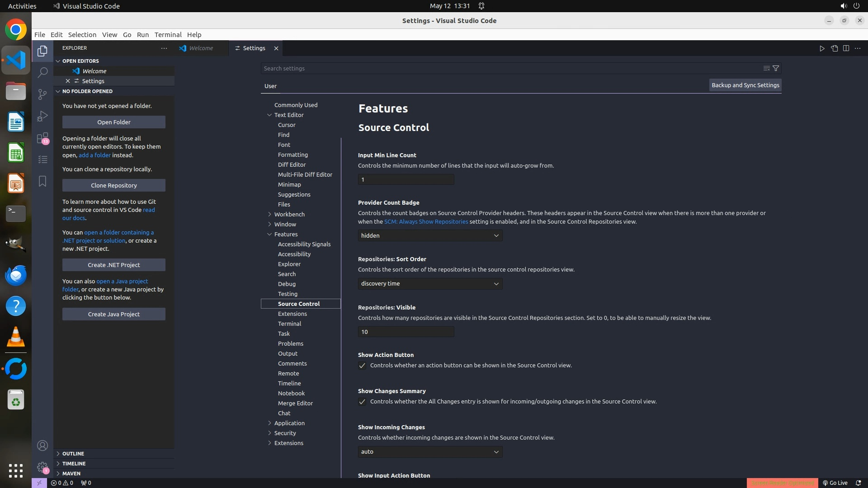Click the settings filter funnel icon

(x=776, y=68)
